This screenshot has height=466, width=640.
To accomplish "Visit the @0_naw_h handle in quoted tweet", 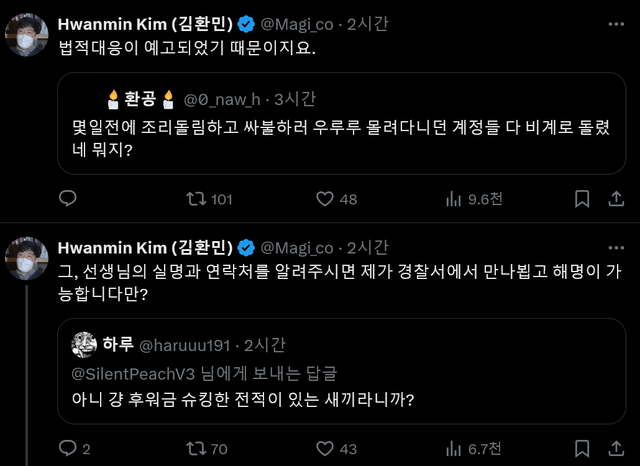I will click(223, 98).
